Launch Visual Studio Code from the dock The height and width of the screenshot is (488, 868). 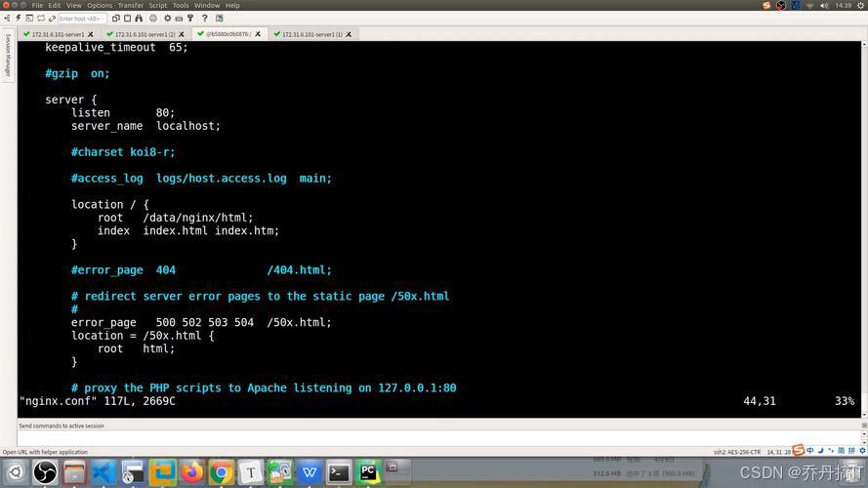[103, 472]
